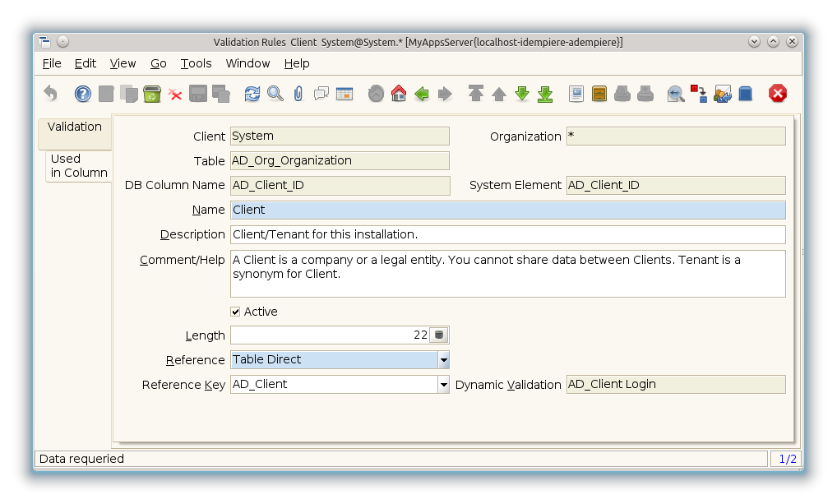Exit window with red octagon X icon
The height and width of the screenshot is (504, 837).
point(778,94)
